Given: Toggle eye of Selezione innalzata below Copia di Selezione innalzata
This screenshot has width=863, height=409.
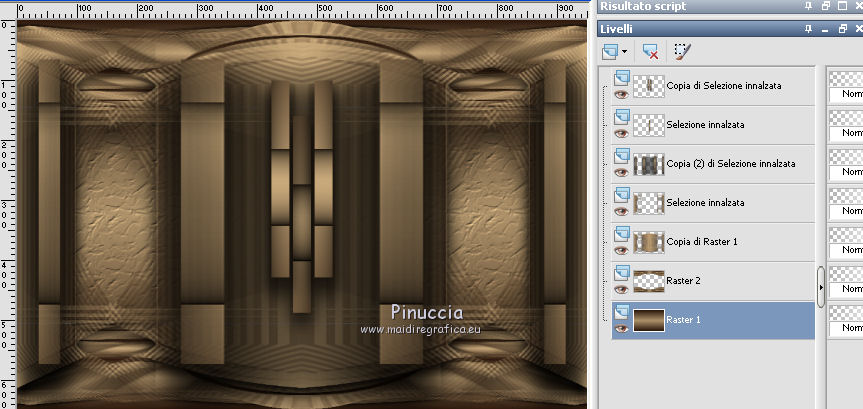Looking at the screenshot, I should (x=621, y=133).
